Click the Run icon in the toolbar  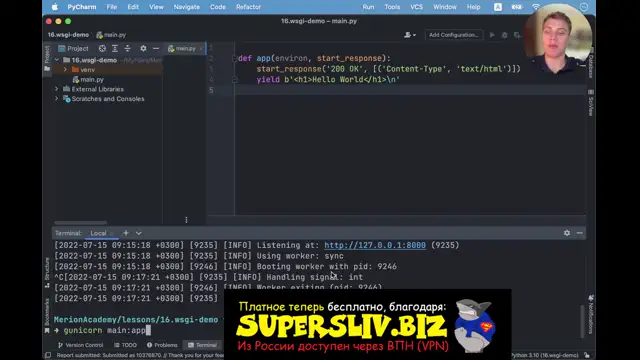pyautogui.click(x=492, y=35)
